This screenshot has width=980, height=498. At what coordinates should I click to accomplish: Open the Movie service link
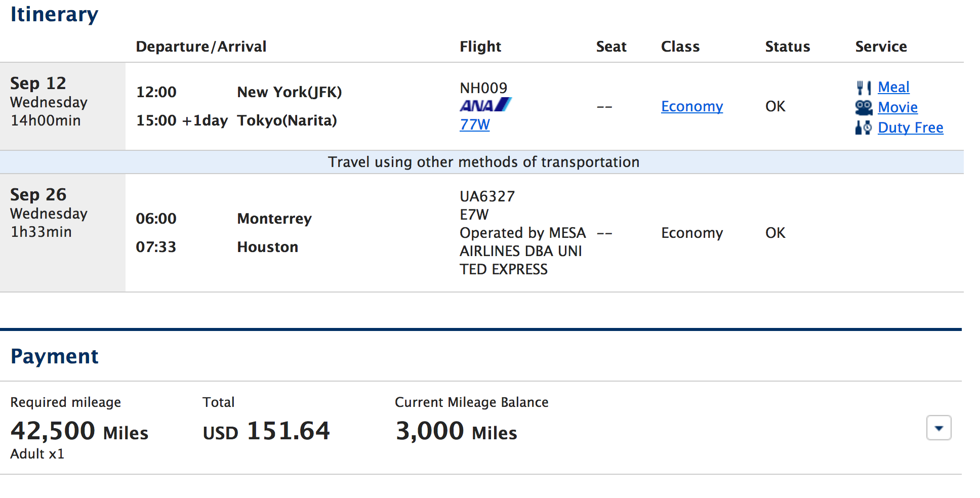pyautogui.click(x=897, y=107)
